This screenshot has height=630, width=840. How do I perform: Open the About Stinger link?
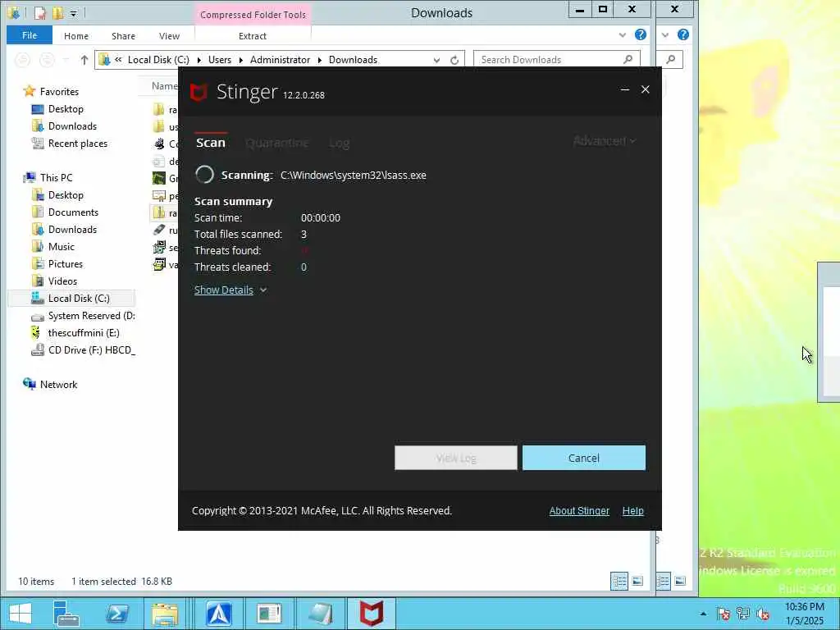pos(579,510)
